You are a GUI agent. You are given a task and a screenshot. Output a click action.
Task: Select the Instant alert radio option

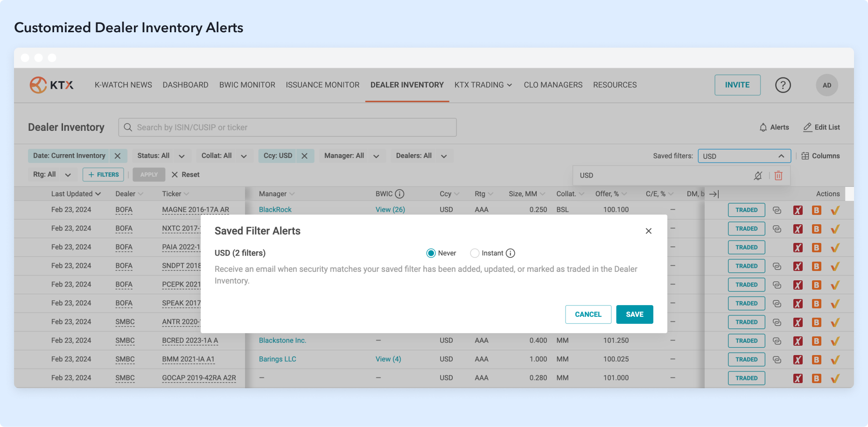click(x=475, y=253)
